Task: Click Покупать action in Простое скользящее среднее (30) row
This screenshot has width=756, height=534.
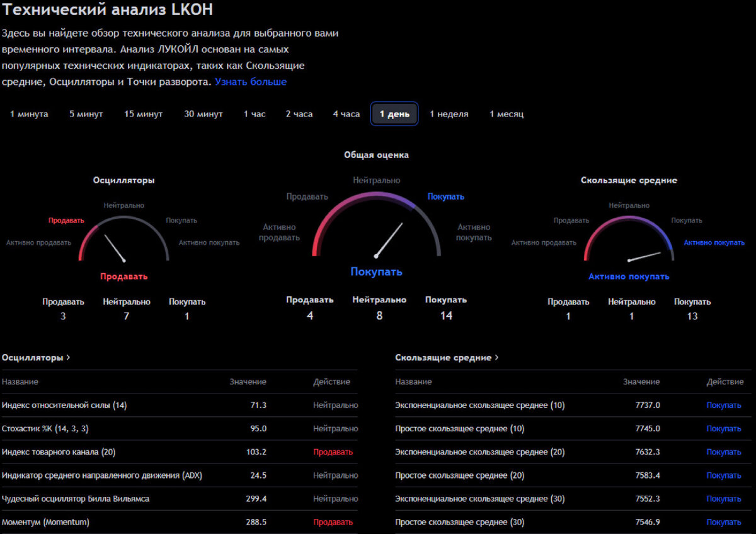Action: 724,522
